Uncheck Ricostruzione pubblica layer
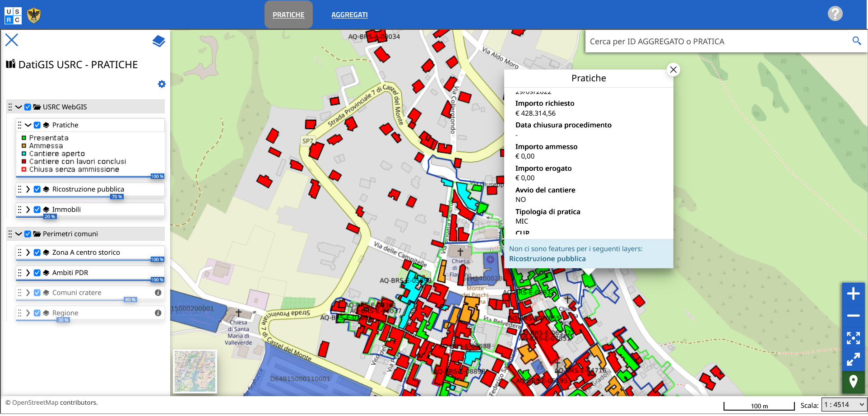The width and height of the screenshot is (868, 416). point(37,189)
